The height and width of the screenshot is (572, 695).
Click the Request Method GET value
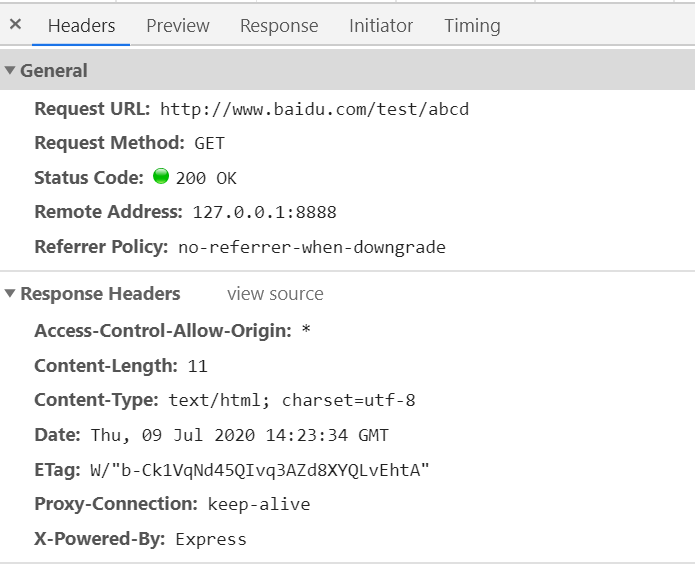click(x=210, y=143)
